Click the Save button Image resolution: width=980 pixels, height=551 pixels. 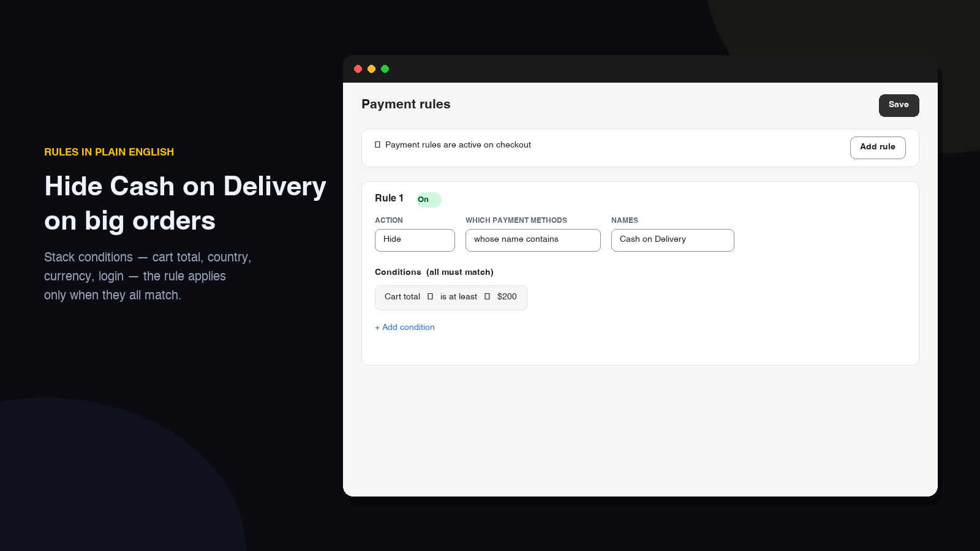(899, 105)
